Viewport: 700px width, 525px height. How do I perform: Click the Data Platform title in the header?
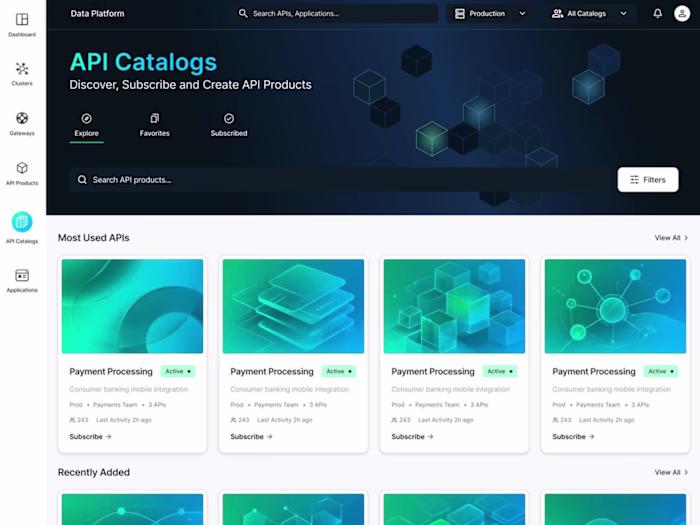(97, 13)
